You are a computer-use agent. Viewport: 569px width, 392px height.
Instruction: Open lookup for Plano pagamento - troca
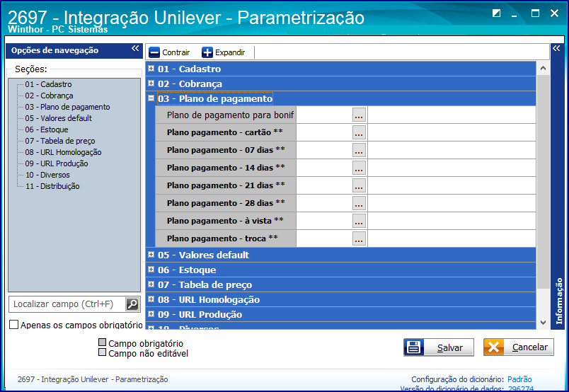359,238
